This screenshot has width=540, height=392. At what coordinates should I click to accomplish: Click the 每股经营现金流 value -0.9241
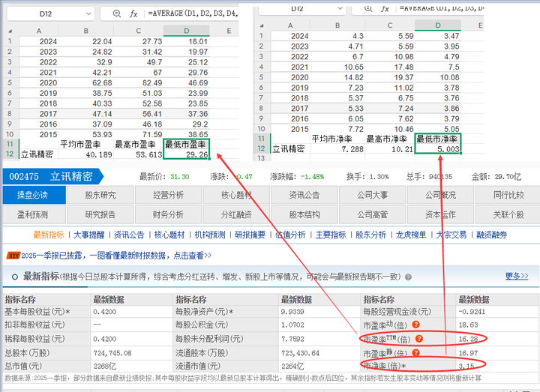(472, 312)
